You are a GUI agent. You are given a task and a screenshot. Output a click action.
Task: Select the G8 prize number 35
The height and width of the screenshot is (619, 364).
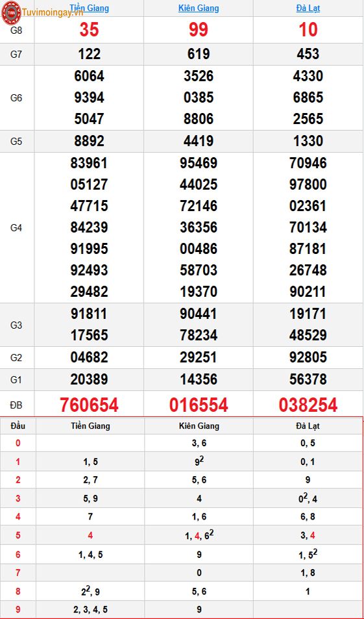point(89,30)
